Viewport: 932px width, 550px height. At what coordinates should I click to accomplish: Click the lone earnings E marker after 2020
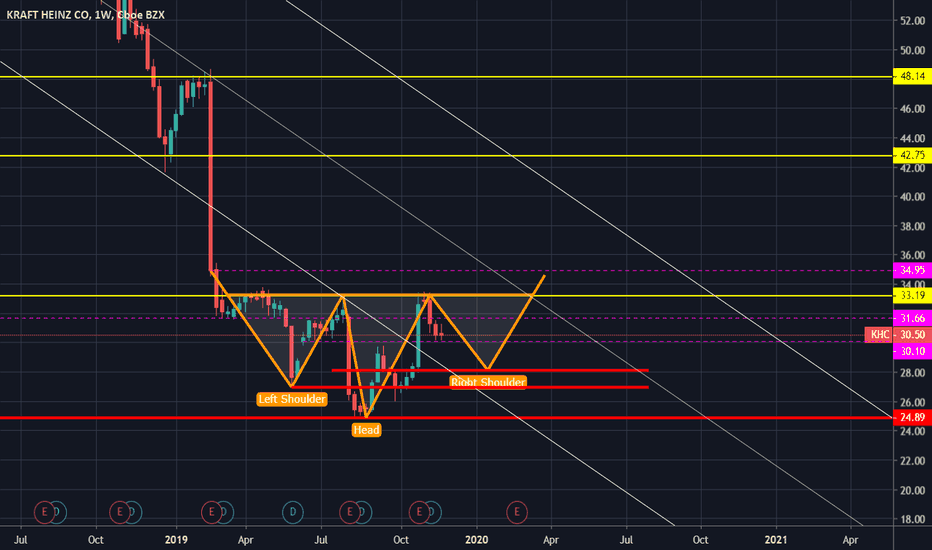(x=517, y=512)
